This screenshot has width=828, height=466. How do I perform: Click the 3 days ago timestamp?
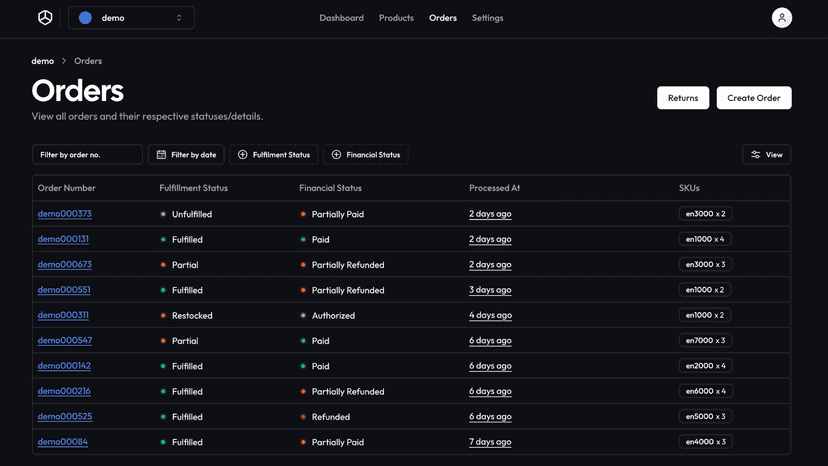coord(490,290)
